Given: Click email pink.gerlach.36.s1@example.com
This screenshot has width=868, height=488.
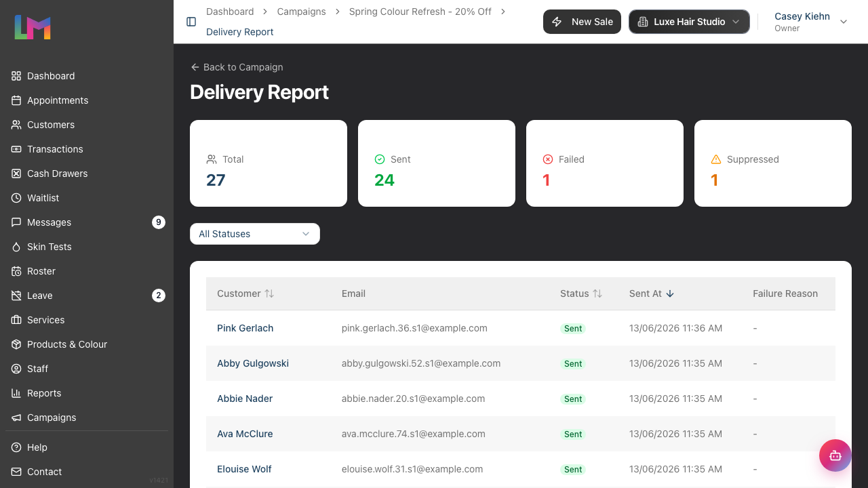Looking at the screenshot, I should point(414,328).
